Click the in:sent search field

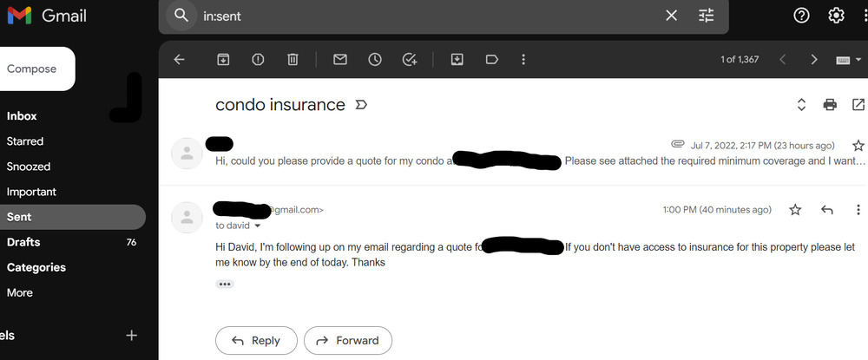point(425,16)
